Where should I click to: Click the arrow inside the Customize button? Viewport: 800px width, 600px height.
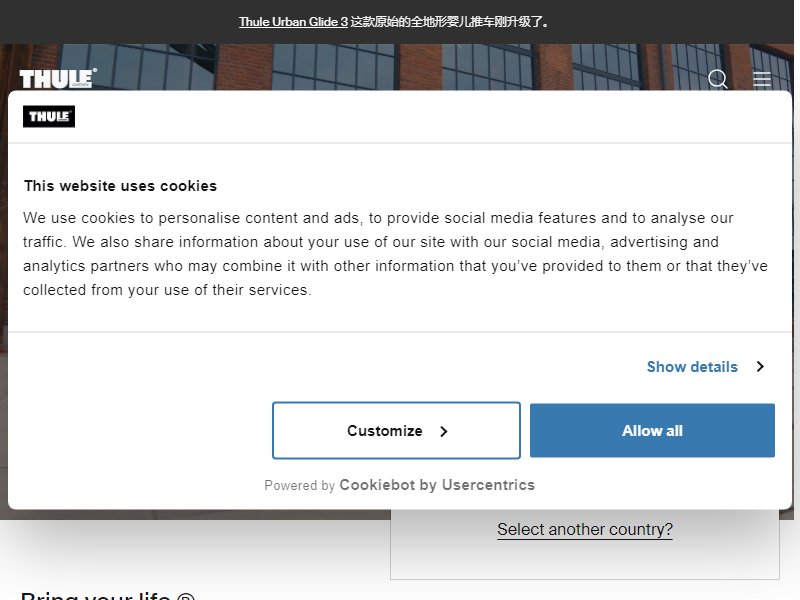pyautogui.click(x=443, y=432)
